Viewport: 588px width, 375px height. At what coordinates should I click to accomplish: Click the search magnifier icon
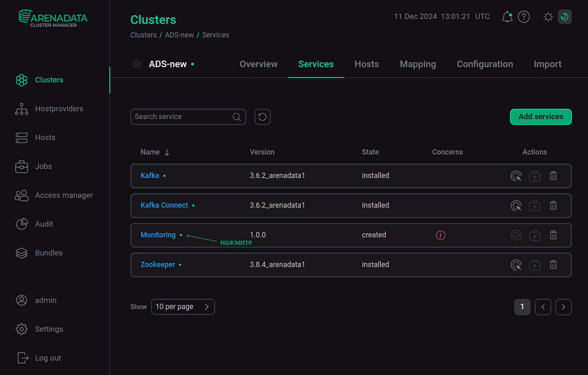click(237, 117)
